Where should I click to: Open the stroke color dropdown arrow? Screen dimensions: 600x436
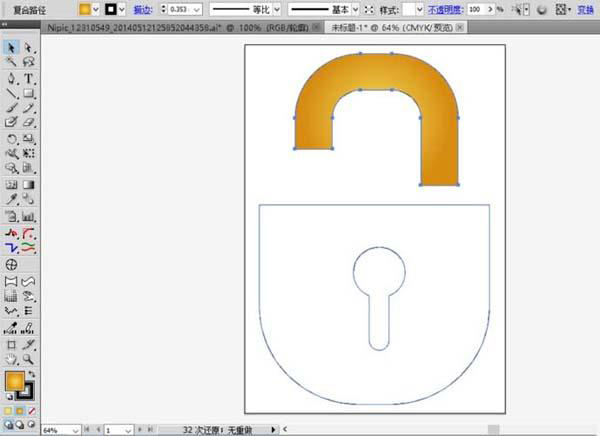(122, 10)
